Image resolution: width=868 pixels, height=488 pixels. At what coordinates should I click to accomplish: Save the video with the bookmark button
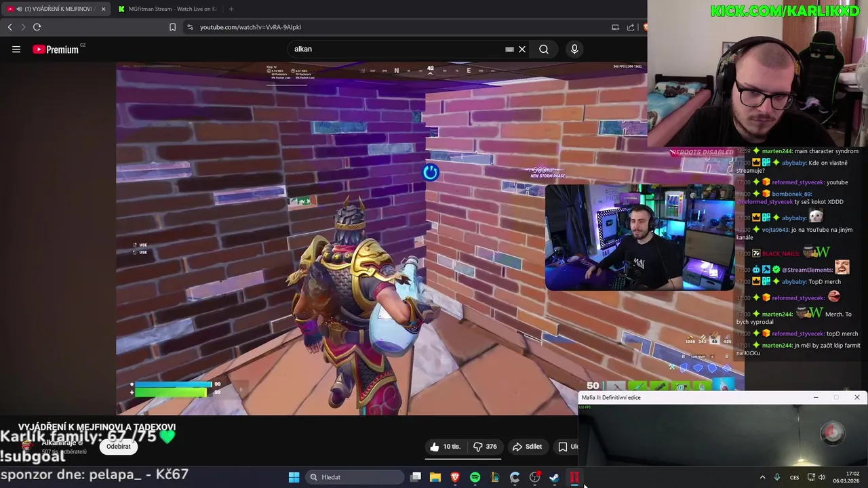566,447
